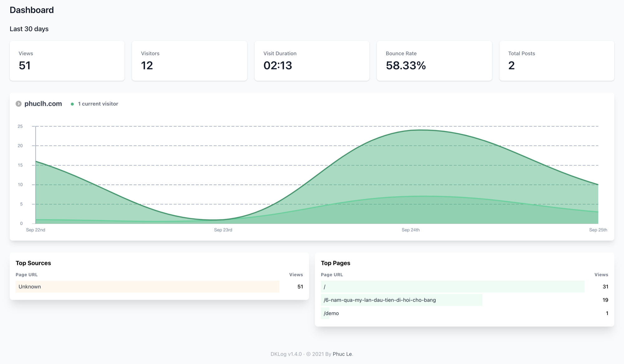Screen dimensions: 624x364
Task: Click the arrow icon beside phuclh.com
Action: [x=19, y=104]
